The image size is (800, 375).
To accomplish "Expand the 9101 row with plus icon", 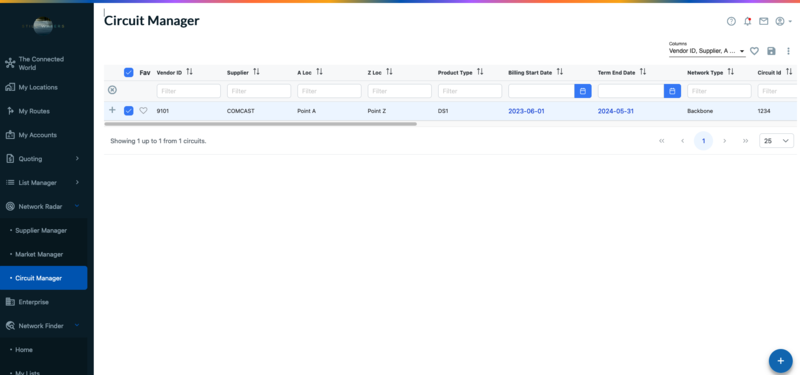I will tap(112, 110).
